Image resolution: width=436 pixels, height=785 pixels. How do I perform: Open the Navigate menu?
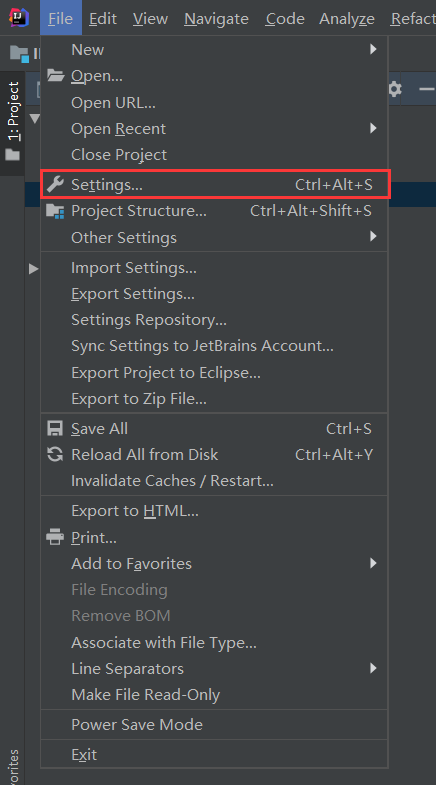point(216,19)
